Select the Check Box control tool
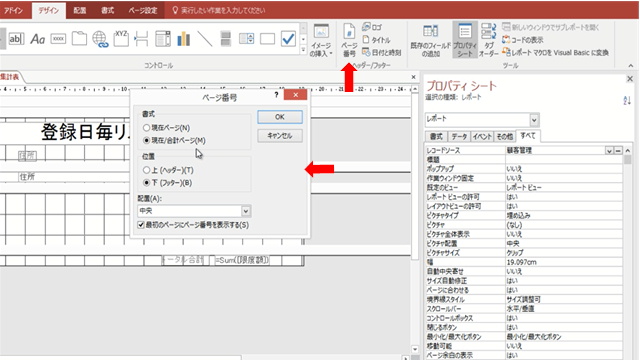The width and height of the screenshot is (640, 360). coord(288,39)
